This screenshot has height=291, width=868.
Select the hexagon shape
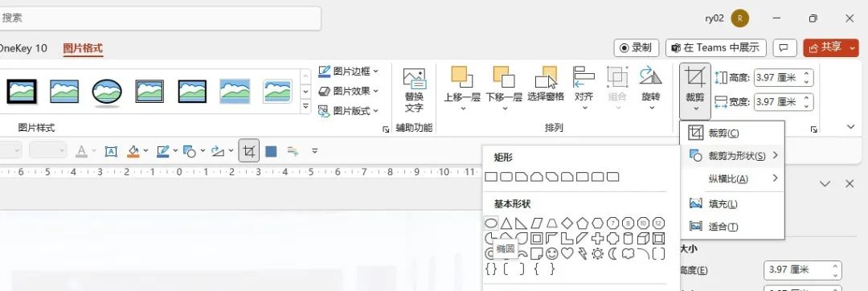click(597, 223)
